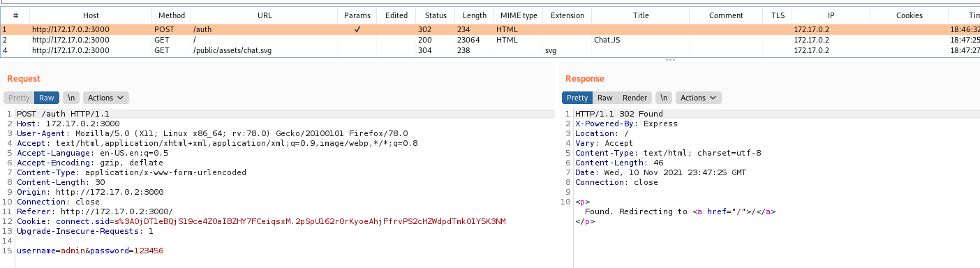The image size is (980, 268).
Task: Click the Origin header line
Action: coord(90,192)
